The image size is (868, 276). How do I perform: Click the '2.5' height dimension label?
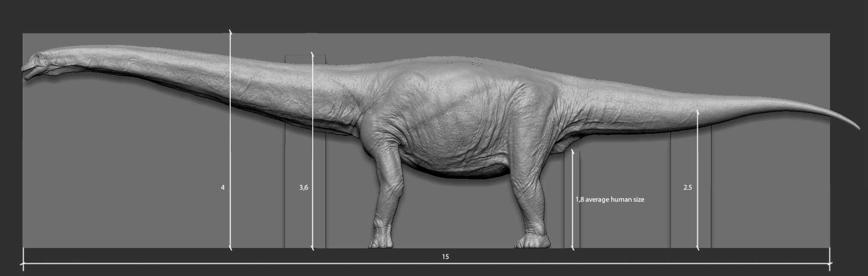pos(688,187)
